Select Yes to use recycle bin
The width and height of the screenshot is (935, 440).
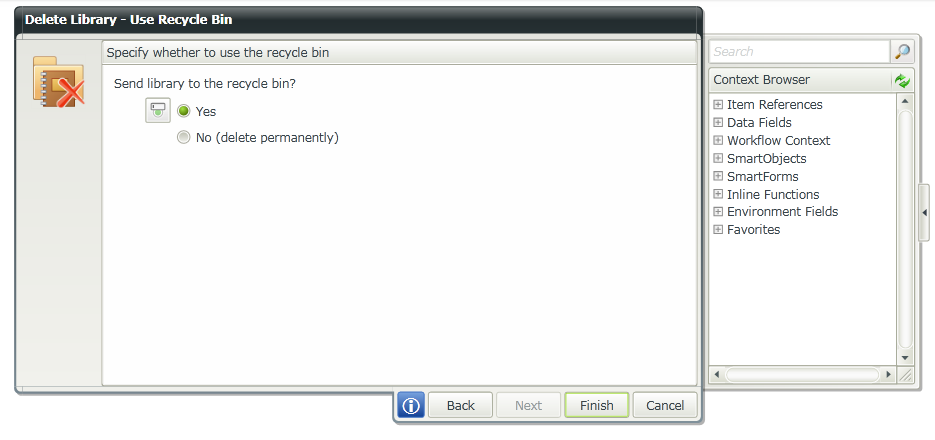[183, 111]
